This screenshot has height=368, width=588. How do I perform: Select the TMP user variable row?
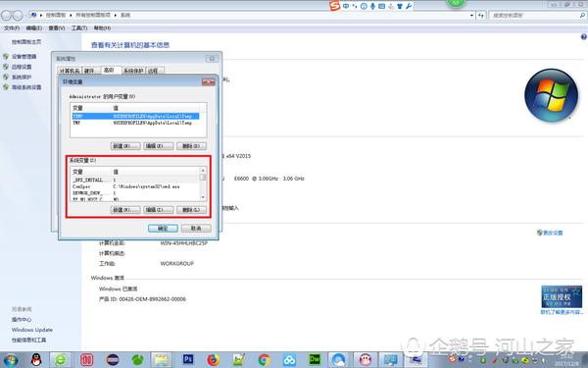[x=136, y=123]
